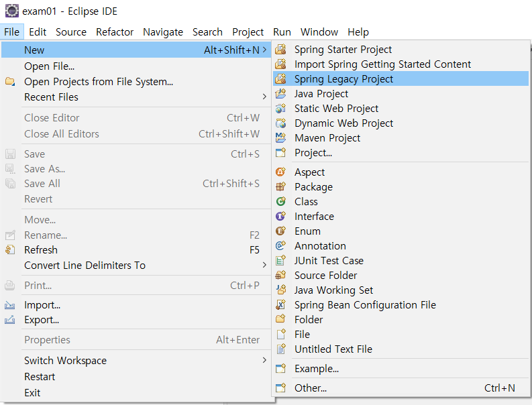Click the Java Working Set icon
Image resolution: width=532 pixels, height=405 pixels.
point(280,290)
